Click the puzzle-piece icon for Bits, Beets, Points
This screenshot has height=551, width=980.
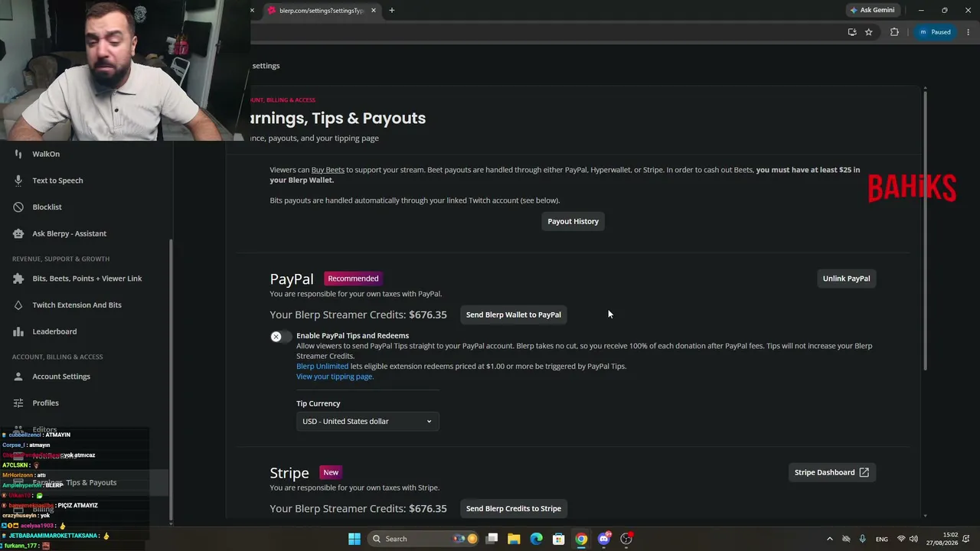coord(18,279)
